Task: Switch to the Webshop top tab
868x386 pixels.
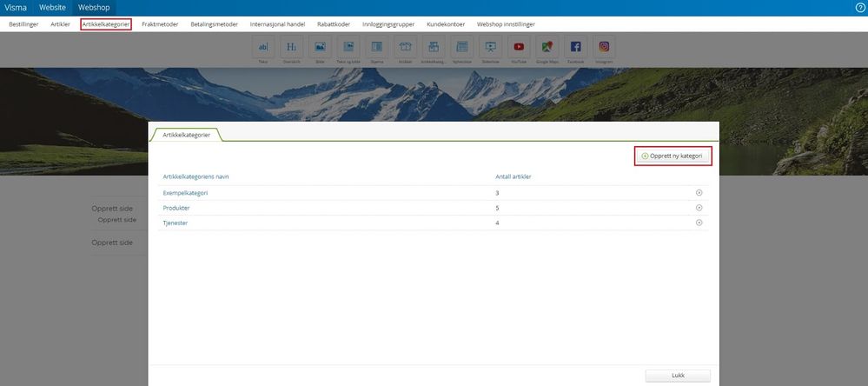Action: pyautogui.click(x=94, y=8)
